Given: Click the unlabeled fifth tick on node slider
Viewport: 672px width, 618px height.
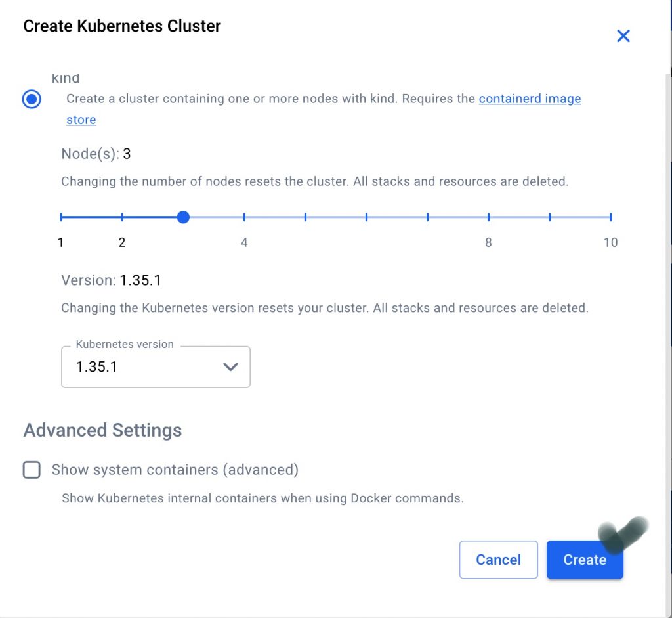Looking at the screenshot, I should (x=305, y=217).
